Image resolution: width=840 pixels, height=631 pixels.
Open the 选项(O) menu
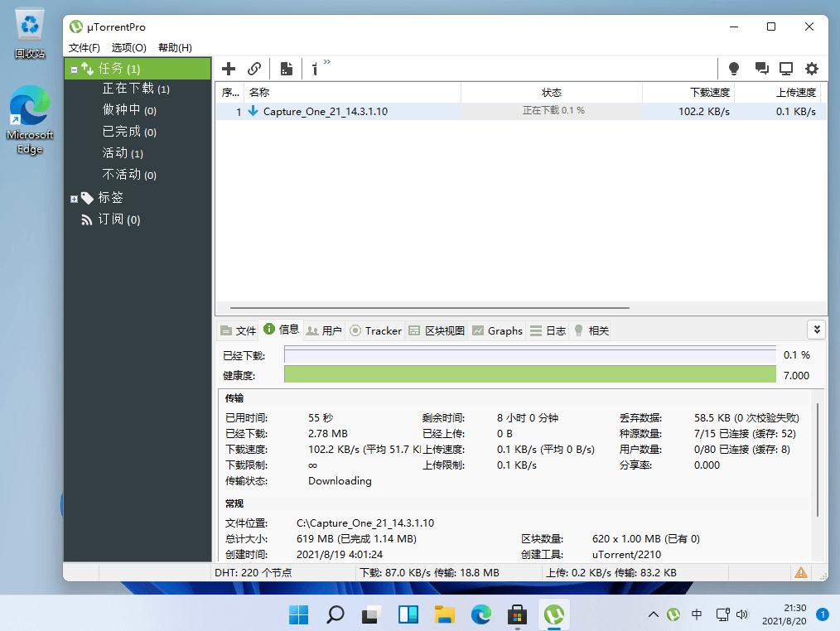[128, 48]
